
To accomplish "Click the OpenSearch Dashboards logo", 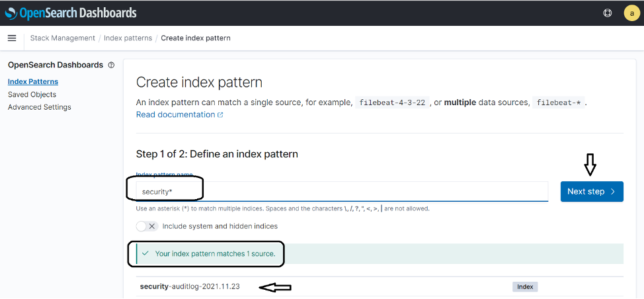I will tap(70, 13).
